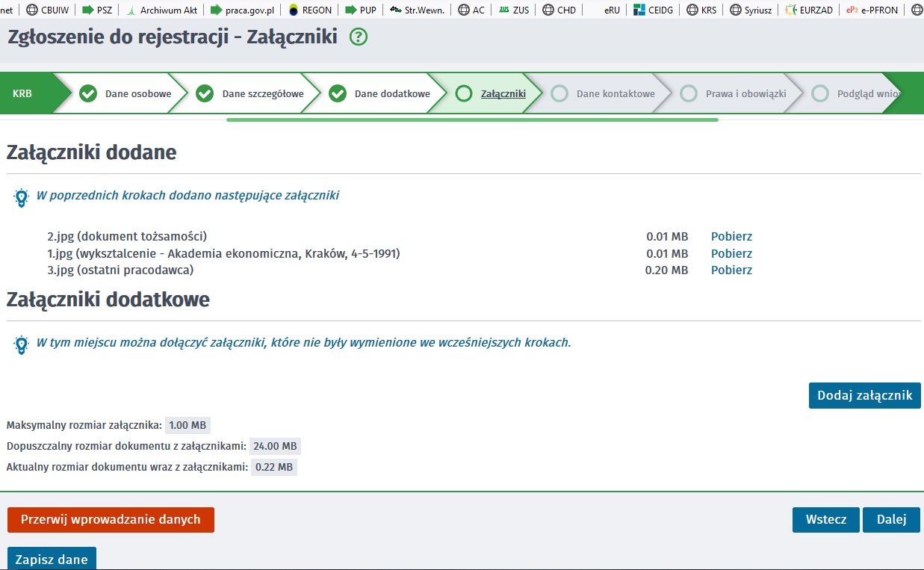Click the Dane szczegółowe green checkmark icon

pos(205,93)
